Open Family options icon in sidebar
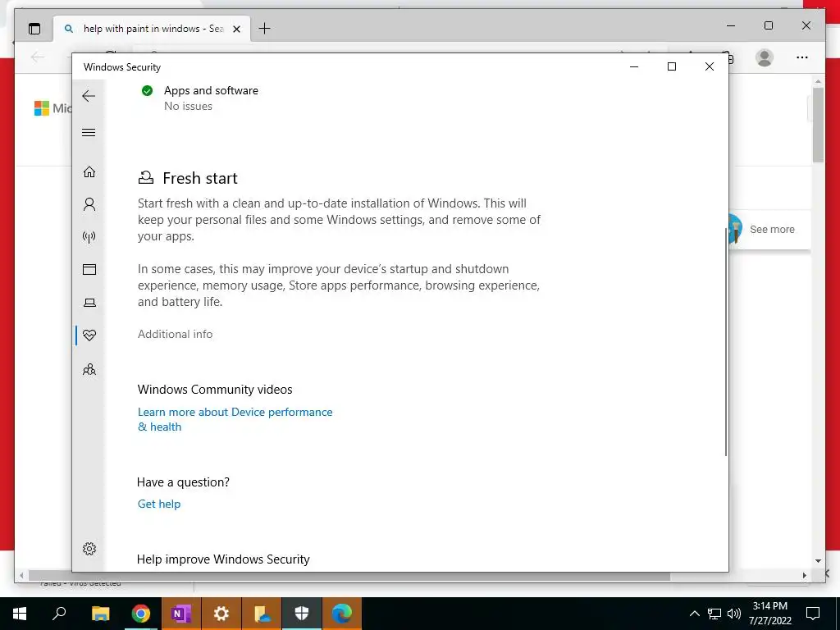Screen dimensions: 840x630 [89, 370]
